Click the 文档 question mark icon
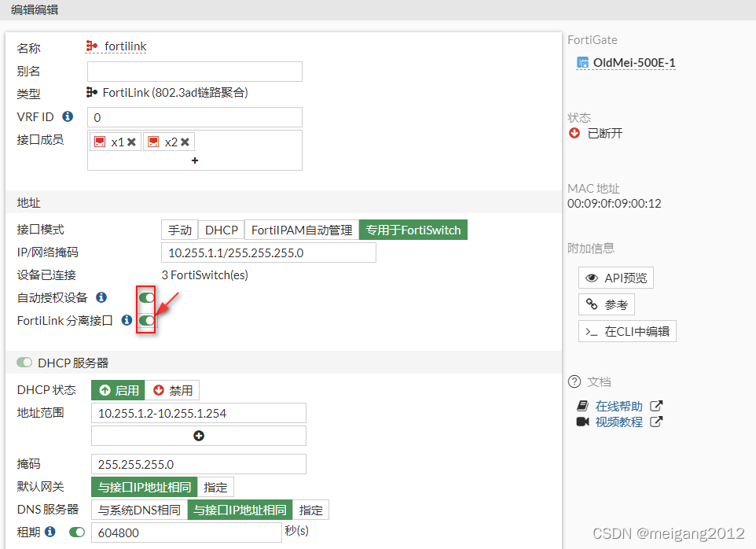Viewport: 756px width, 549px height. point(574,381)
